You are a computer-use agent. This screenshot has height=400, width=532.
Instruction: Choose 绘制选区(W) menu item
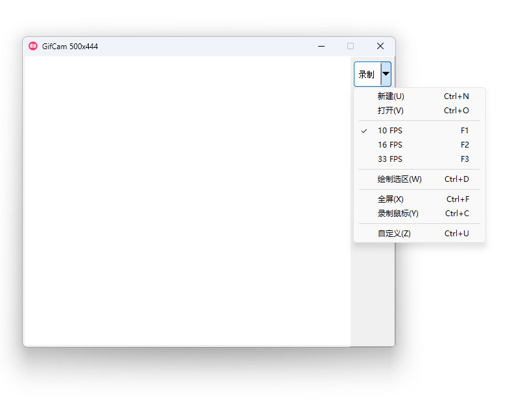(420, 179)
